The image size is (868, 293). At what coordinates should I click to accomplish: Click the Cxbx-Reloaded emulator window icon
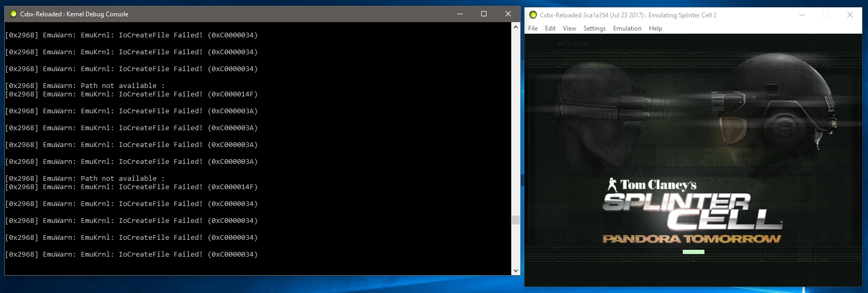tap(533, 15)
